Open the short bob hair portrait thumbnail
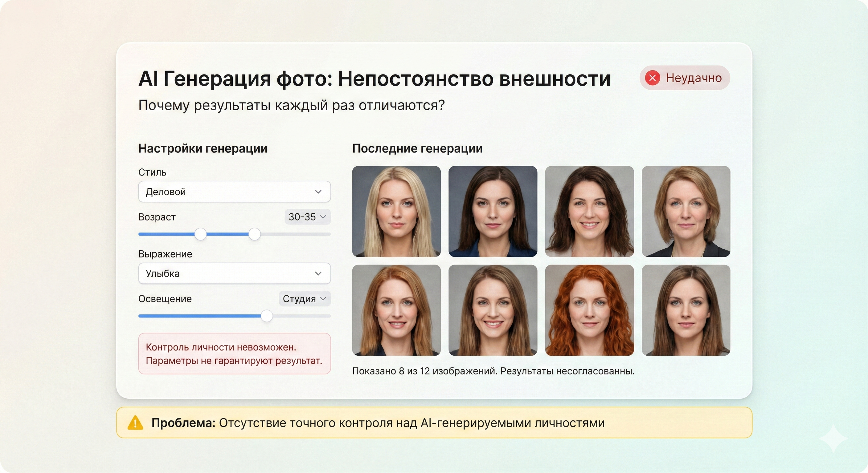868x473 pixels. coord(686,212)
